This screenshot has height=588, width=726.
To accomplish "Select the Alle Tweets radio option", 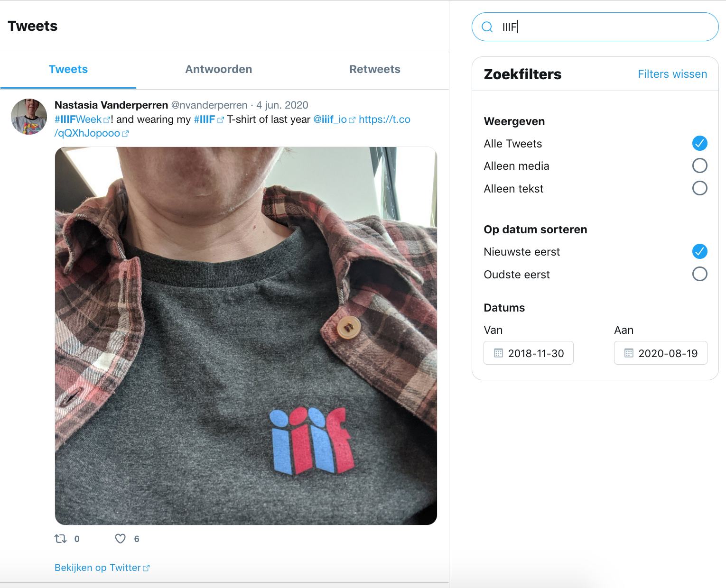I will (699, 143).
